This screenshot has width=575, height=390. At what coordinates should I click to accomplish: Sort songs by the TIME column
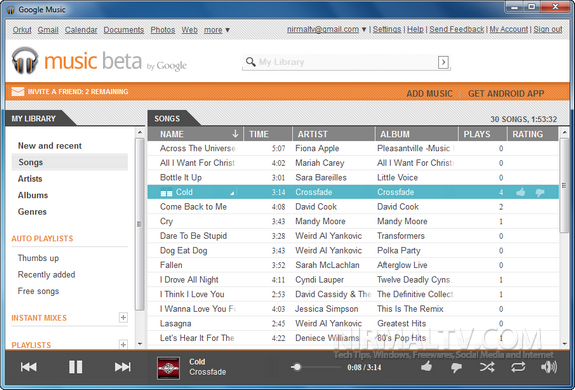coord(268,134)
